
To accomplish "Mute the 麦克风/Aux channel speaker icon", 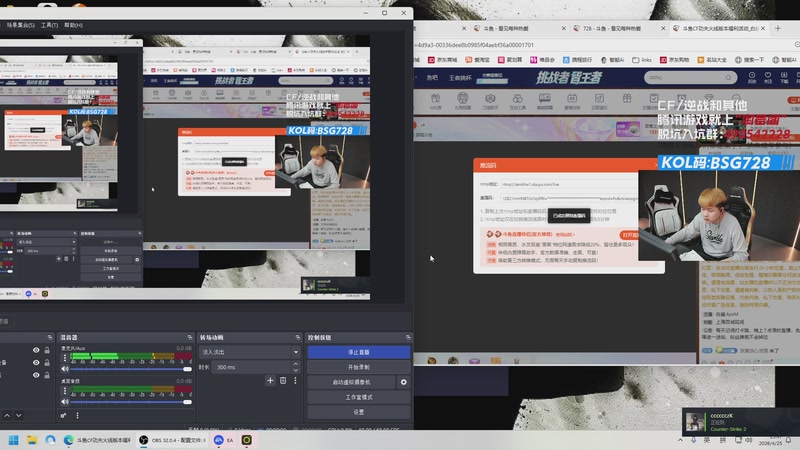I will (65, 369).
